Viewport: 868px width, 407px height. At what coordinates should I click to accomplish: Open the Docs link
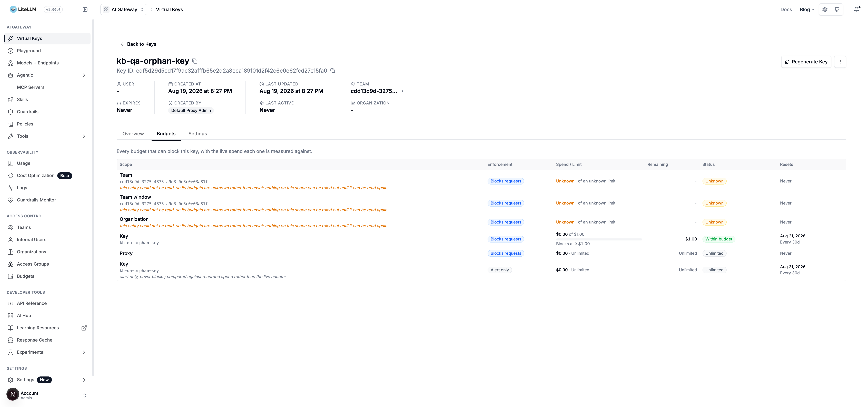pos(786,9)
